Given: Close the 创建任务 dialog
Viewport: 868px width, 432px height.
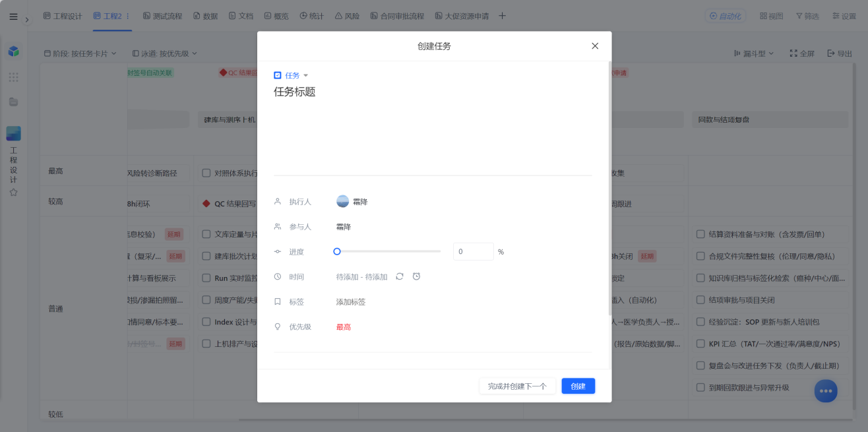Looking at the screenshot, I should tap(595, 46).
